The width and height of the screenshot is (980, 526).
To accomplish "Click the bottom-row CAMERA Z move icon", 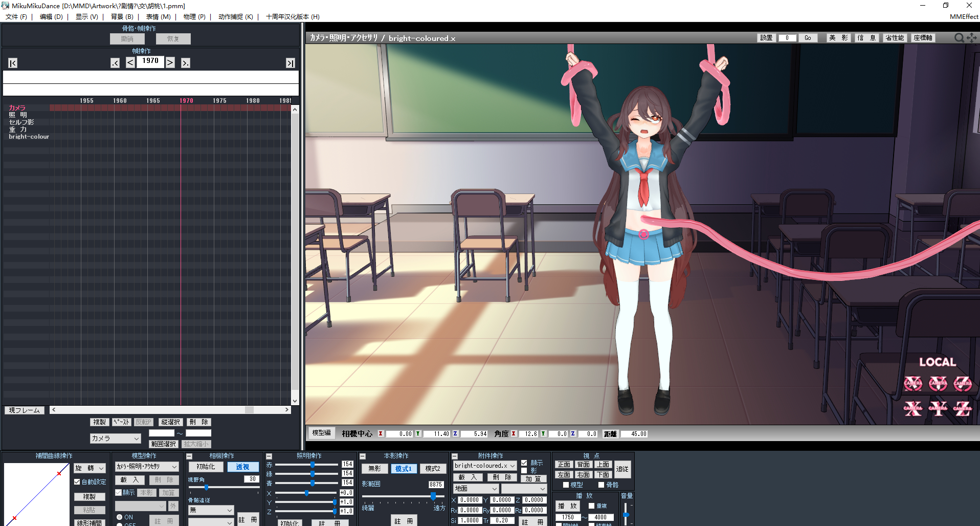I will pos(963,408).
